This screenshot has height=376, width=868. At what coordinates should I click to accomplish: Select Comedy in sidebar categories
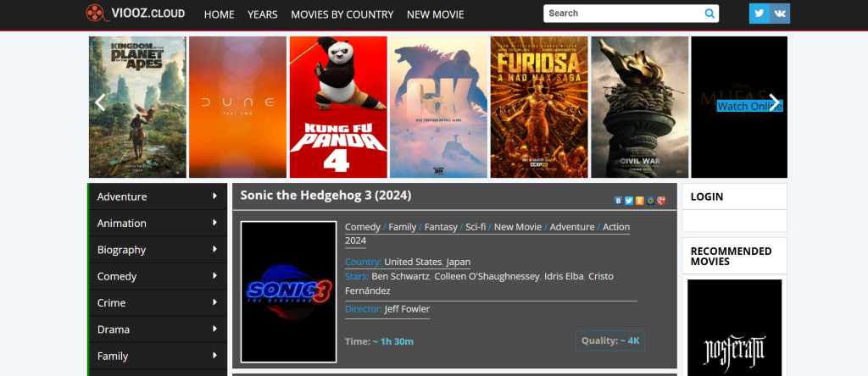click(117, 276)
